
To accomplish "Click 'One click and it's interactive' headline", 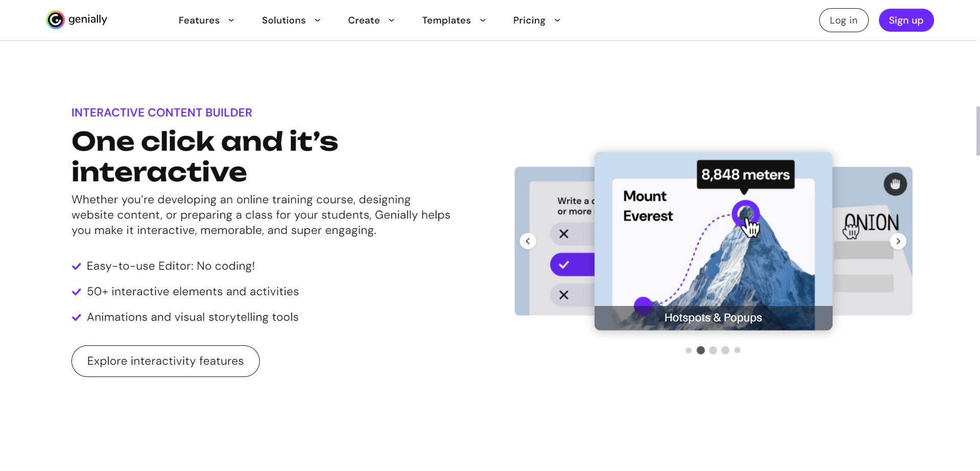I will point(205,156).
